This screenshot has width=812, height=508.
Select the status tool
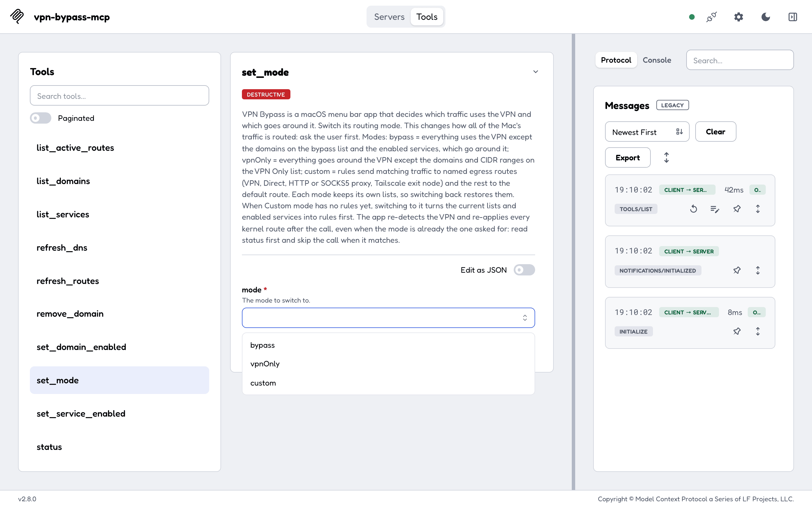[120, 447]
